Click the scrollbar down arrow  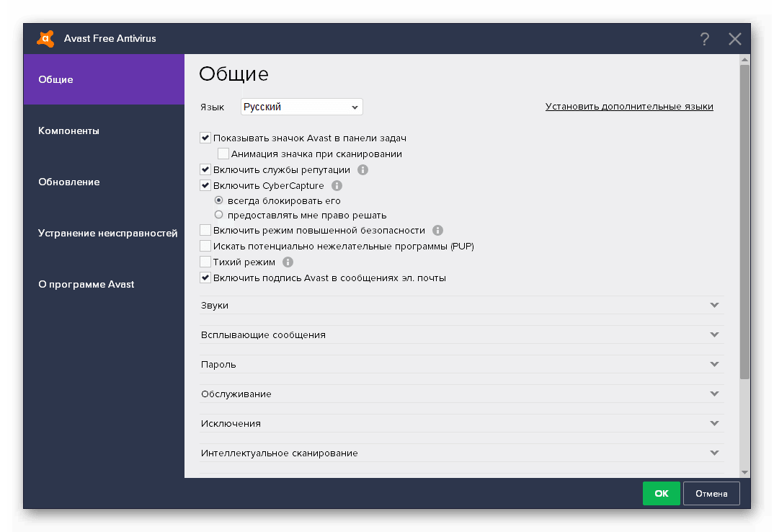coord(745,473)
